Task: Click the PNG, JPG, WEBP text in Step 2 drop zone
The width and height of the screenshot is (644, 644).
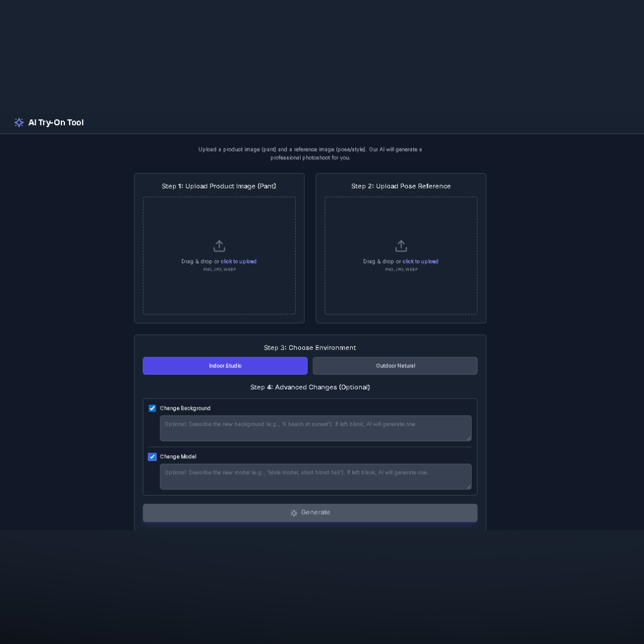Action: (401, 270)
